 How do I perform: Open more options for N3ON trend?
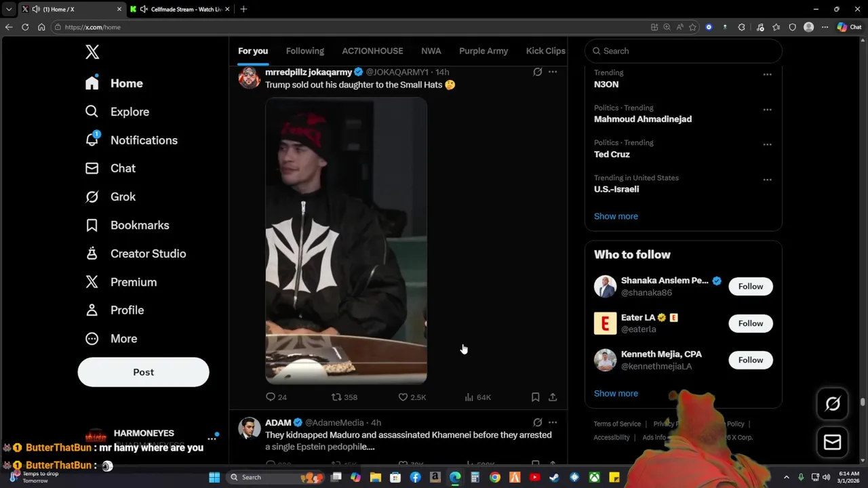coord(767,75)
